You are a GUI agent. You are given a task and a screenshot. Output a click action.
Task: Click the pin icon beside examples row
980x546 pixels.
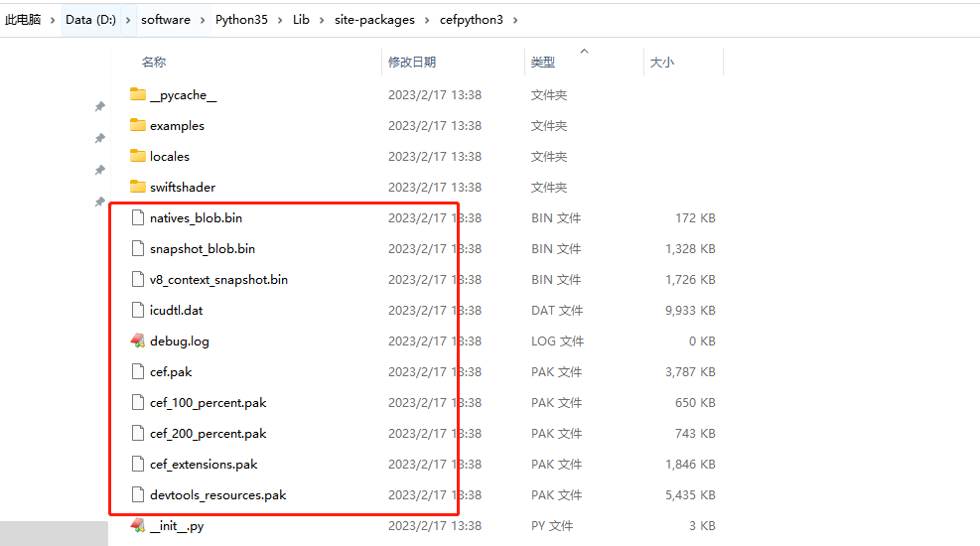(x=99, y=138)
